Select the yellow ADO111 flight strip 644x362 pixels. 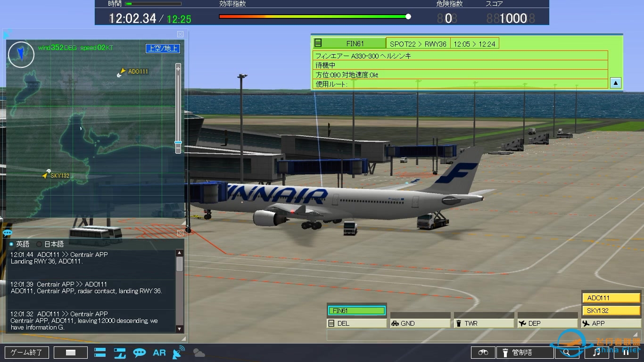point(611,298)
